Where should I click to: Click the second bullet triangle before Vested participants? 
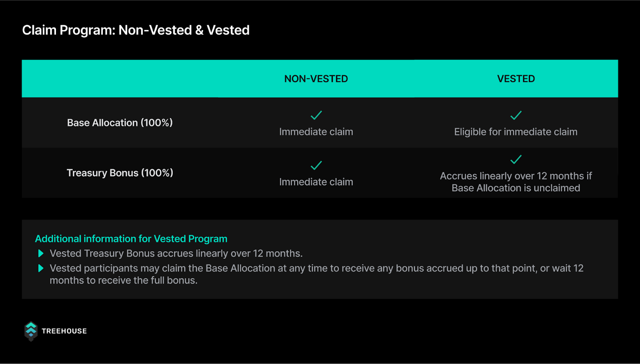click(40, 268)
